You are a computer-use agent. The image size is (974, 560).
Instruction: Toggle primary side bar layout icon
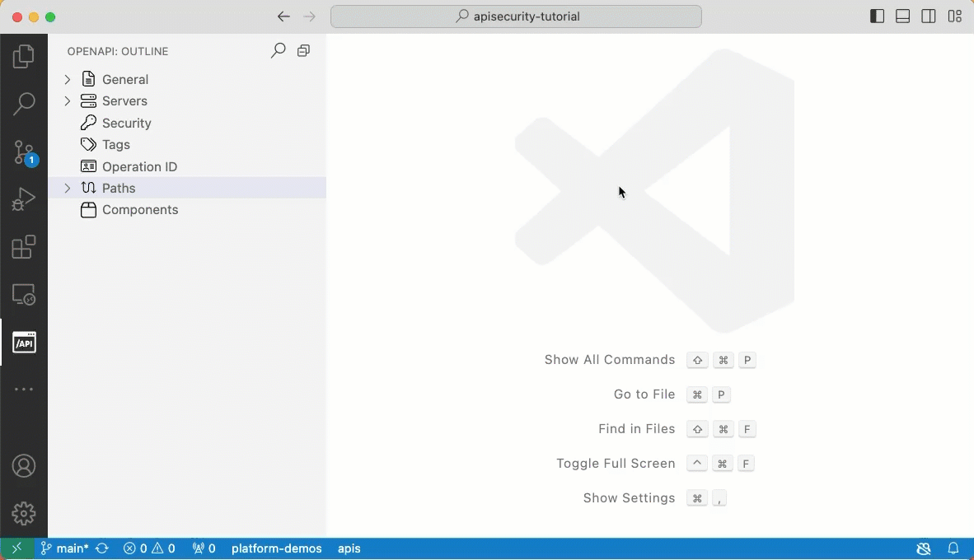click(x=877, y=16)
